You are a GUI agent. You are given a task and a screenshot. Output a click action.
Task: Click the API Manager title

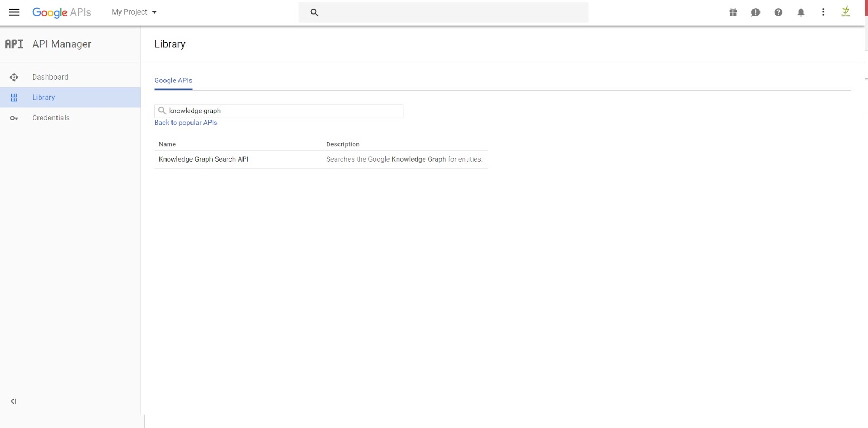(62, 44)
